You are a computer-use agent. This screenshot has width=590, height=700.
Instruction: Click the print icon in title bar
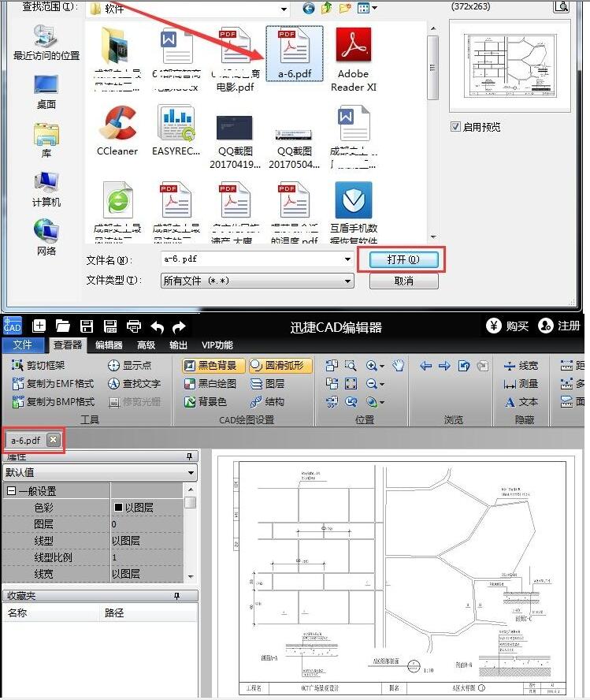pyautogui.click(x=133, y=326)
